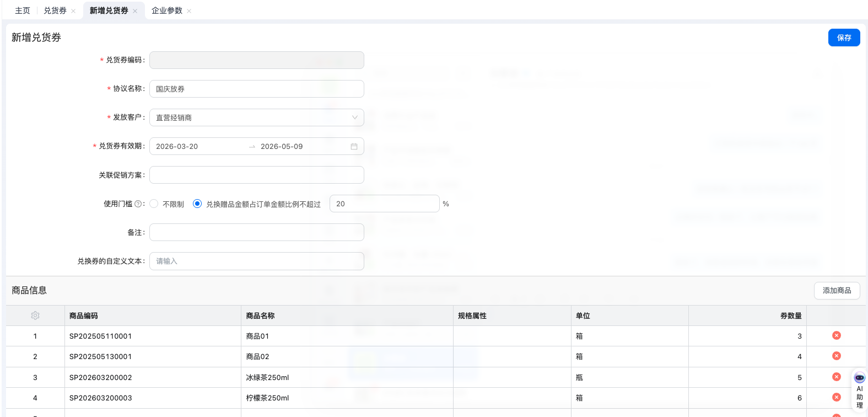Click the 兑换券的自定义文本 input field

click(257, 261)
